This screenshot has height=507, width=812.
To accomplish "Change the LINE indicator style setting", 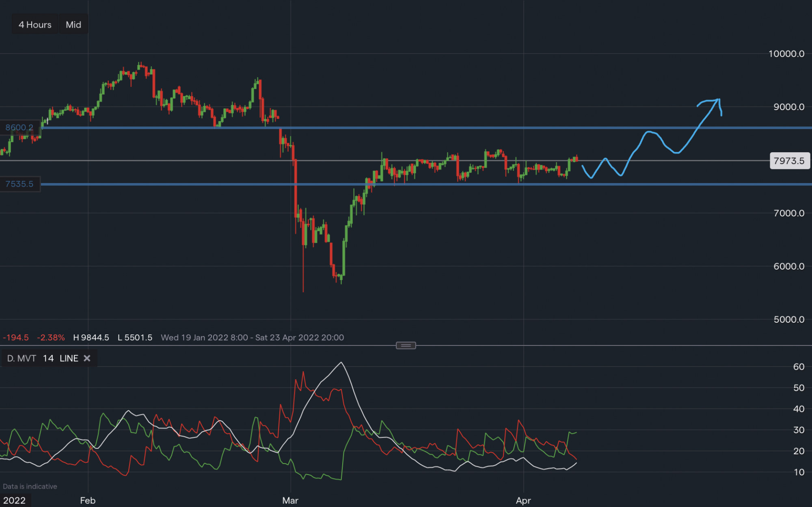I will click(x=69, y=358).
